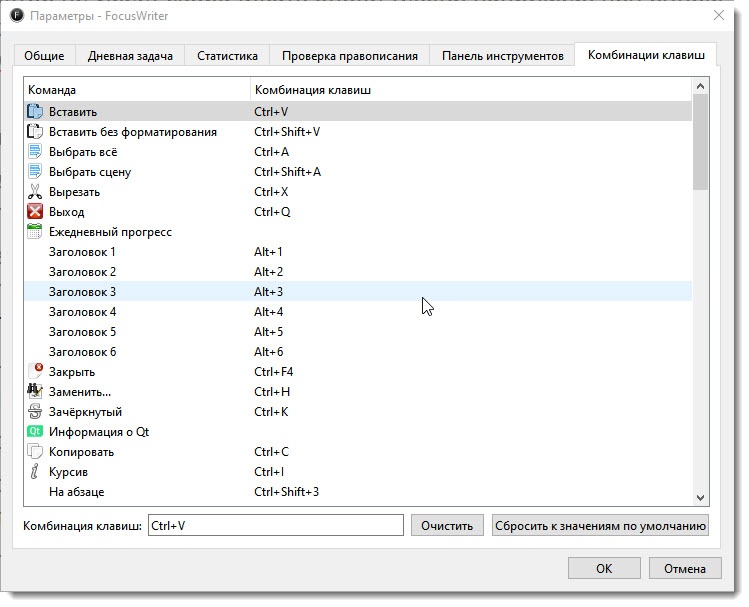Click the Ctrl+A shortcut cell
749x607 pixels.
[x=271, y=152]
